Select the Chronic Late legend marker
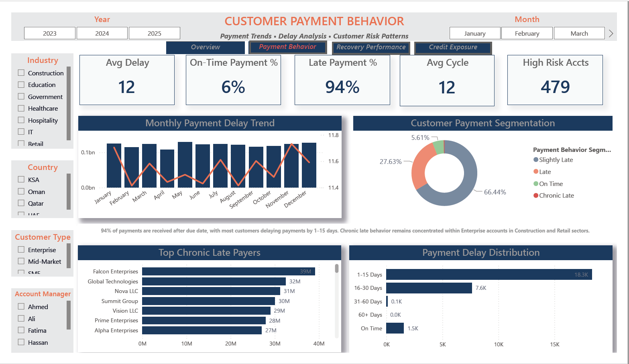 (535, 195)
